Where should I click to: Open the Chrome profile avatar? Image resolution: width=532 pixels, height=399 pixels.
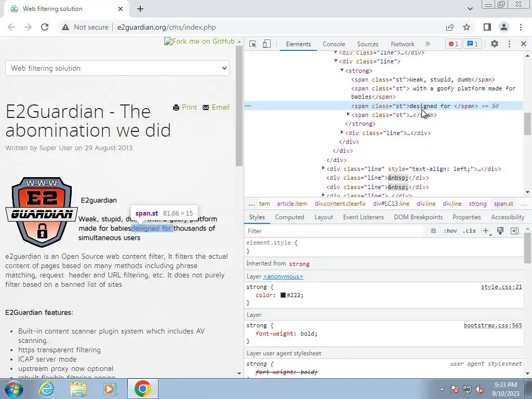tap(504, 27)
